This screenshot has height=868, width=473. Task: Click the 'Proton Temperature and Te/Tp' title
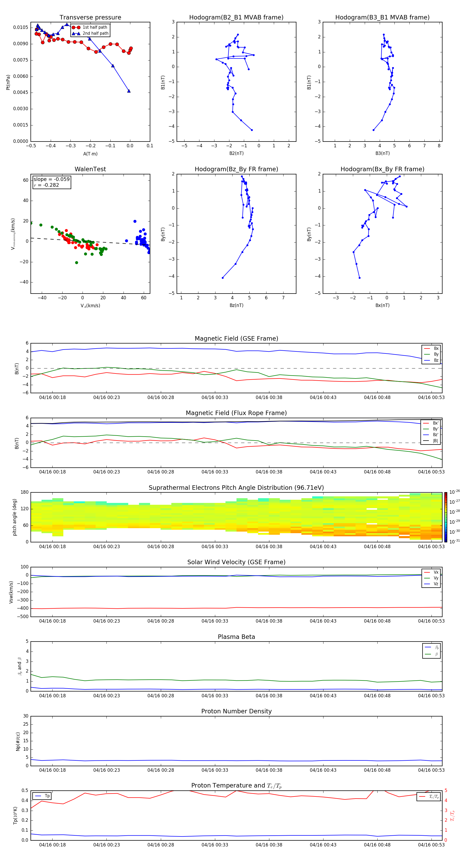tap(236, 786)
